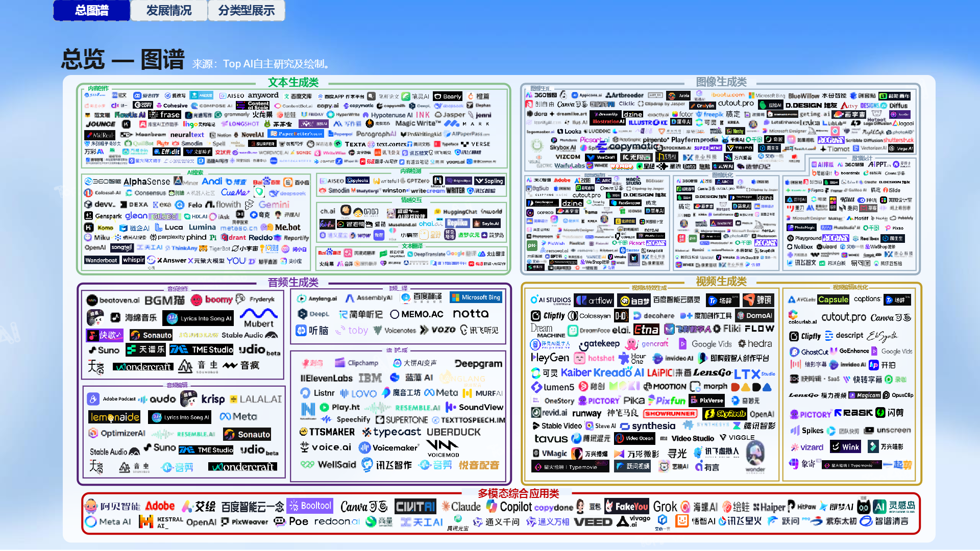Open the TTSMAKER logo

click(x=327, y=432)
